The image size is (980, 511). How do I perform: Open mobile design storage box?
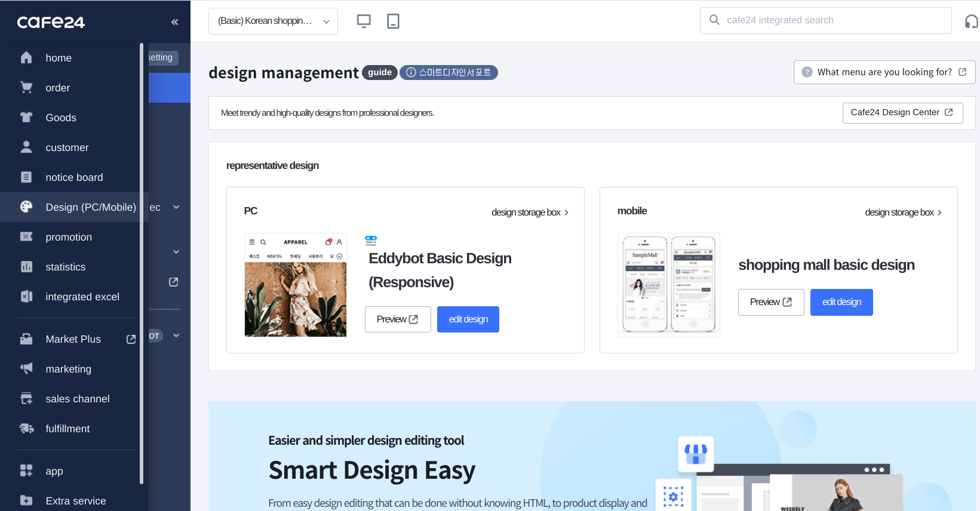(x=904, y=213)
